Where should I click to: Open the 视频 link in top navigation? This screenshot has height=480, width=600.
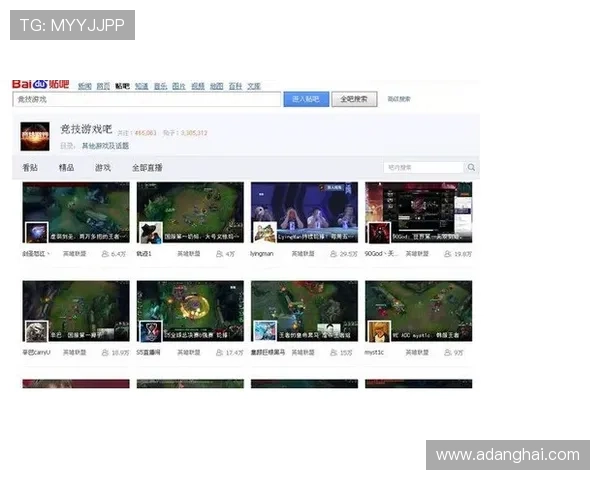198,86
